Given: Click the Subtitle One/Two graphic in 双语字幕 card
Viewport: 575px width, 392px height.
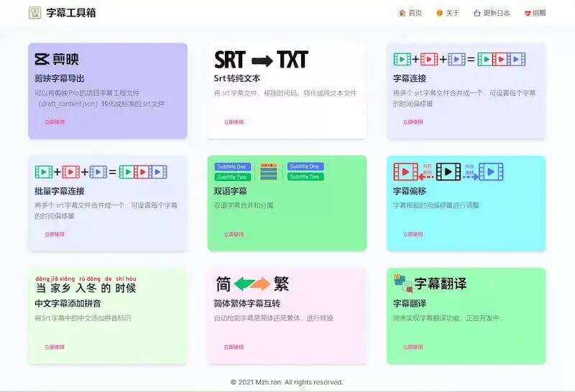Looking at the screenshot, I should coord(269,172).
